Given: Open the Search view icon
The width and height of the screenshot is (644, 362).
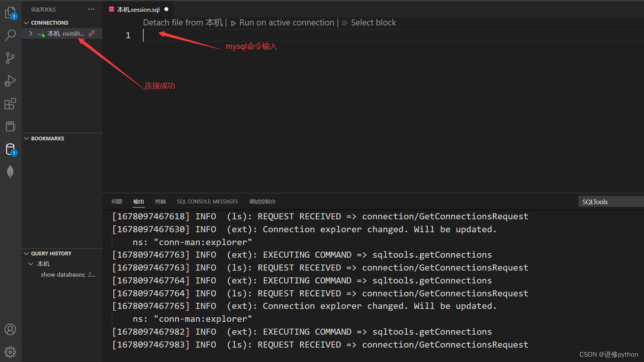Looking at the screenshot, I should 10,35.
